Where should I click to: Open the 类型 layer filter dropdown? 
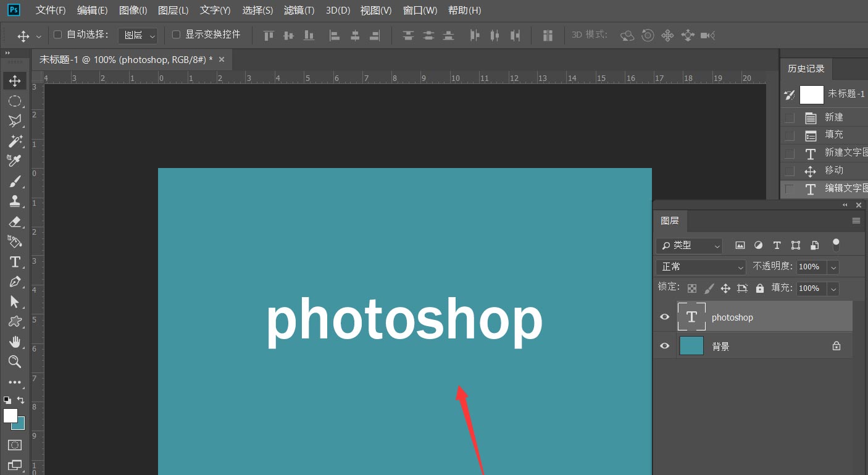point(689,245)
